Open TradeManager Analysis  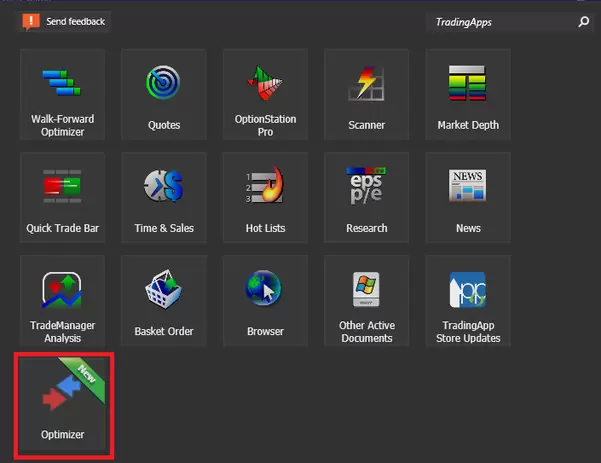coord(62,301)
